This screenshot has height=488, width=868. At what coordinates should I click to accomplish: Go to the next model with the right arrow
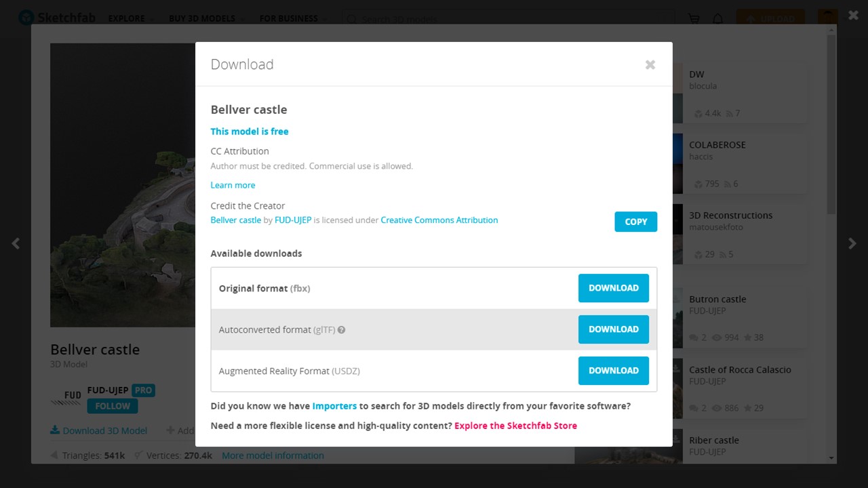852,243
